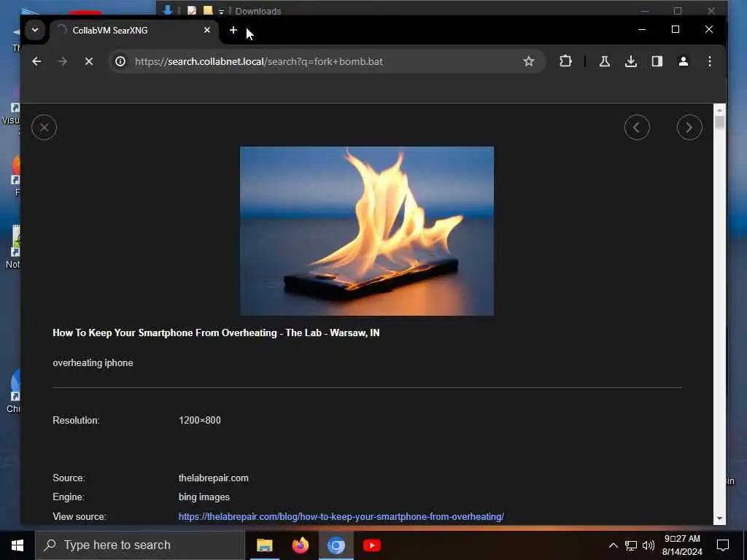The width and height of the screenshot is (747, 560).
Task: Click the page vertical scrollbar thumb
Action: [719, 122]
